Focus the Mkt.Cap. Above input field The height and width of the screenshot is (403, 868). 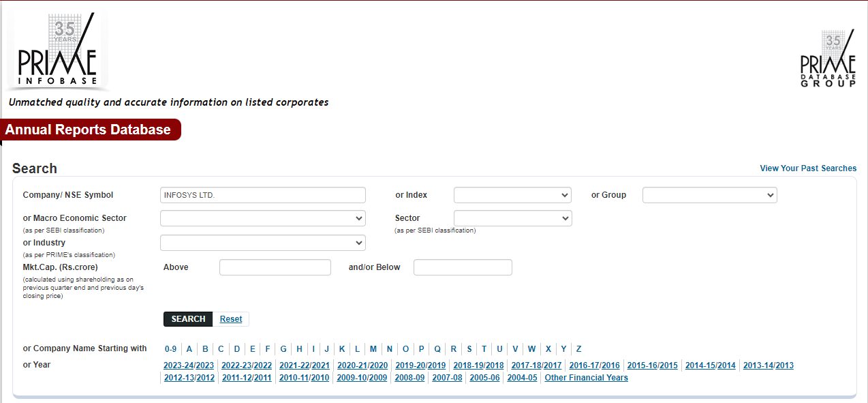[x=275, y=267]
